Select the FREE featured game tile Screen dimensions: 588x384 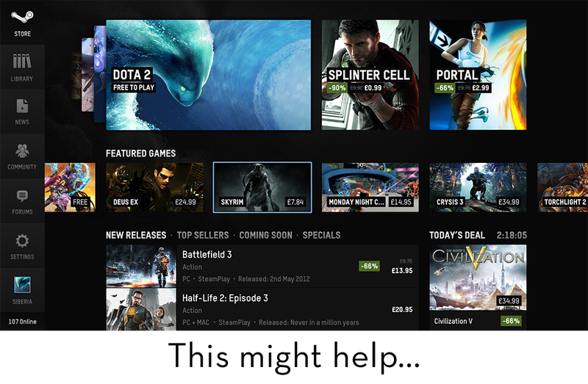[70, 187]
